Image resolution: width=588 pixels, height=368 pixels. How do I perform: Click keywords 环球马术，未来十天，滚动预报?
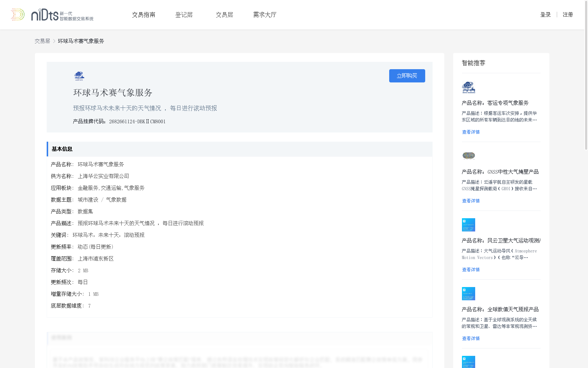[108, 235]
